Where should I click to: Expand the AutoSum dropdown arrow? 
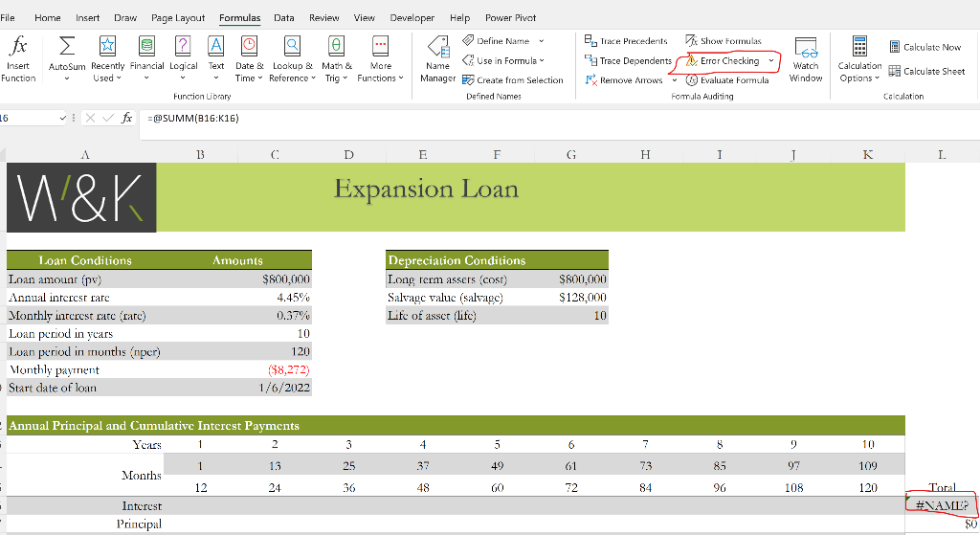point(67,78)
